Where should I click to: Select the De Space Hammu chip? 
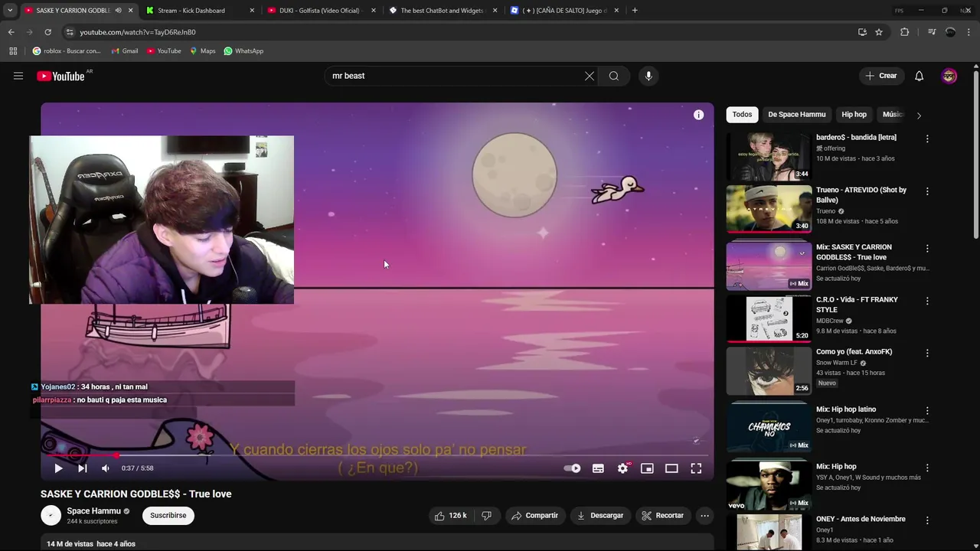click(797, 115)
